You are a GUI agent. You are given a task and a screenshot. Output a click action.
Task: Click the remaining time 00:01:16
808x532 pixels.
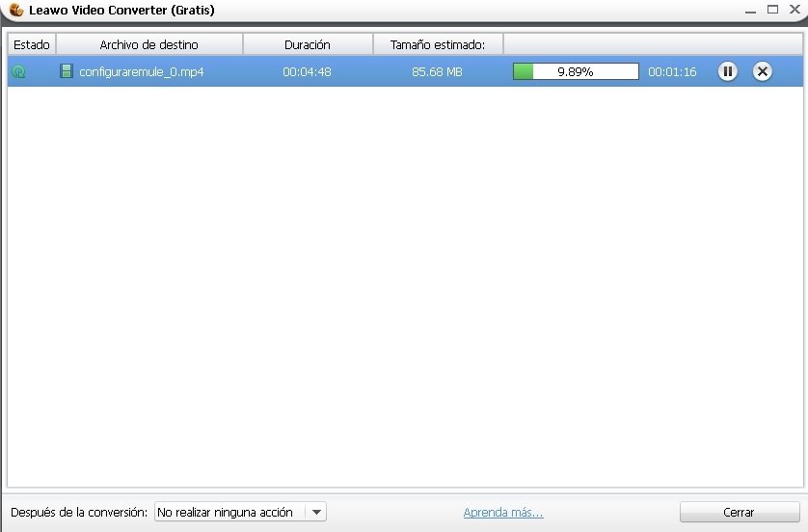(672, 71)
